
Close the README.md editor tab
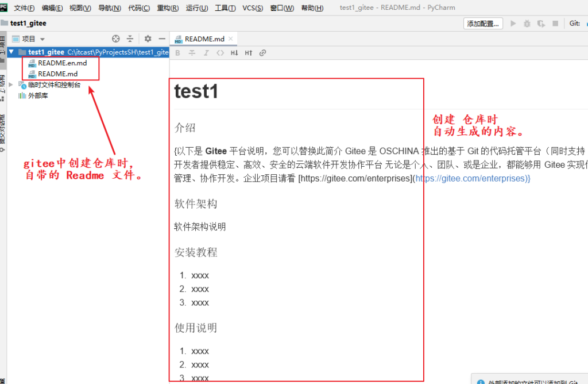[x=231, y=39]
